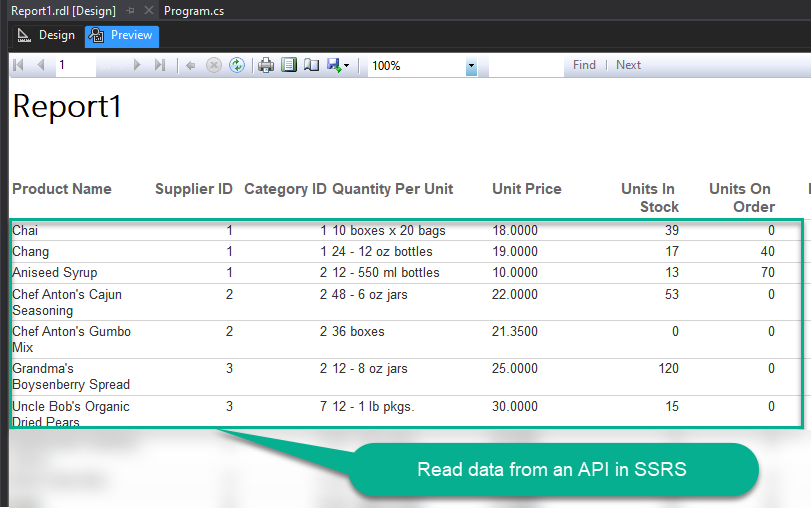
Task: Click the find text input box
Action: coord(526,66)
